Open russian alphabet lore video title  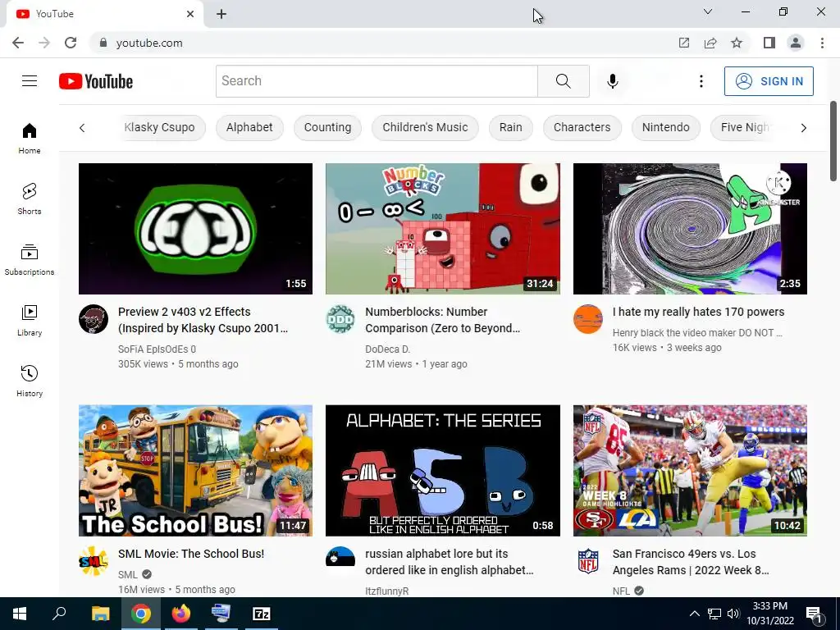[x=450, y=562]
